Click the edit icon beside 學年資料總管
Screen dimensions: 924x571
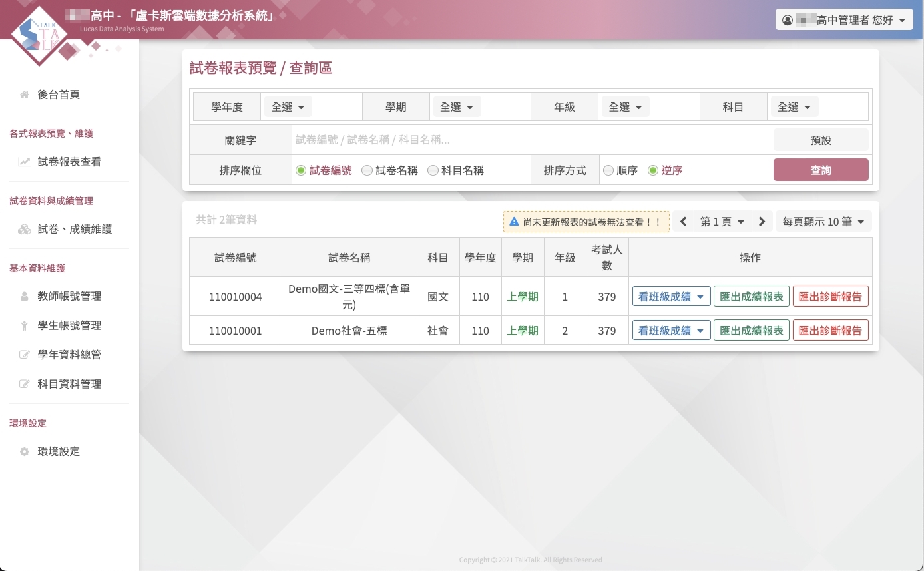pyautogui.click(x=24, y=355)
